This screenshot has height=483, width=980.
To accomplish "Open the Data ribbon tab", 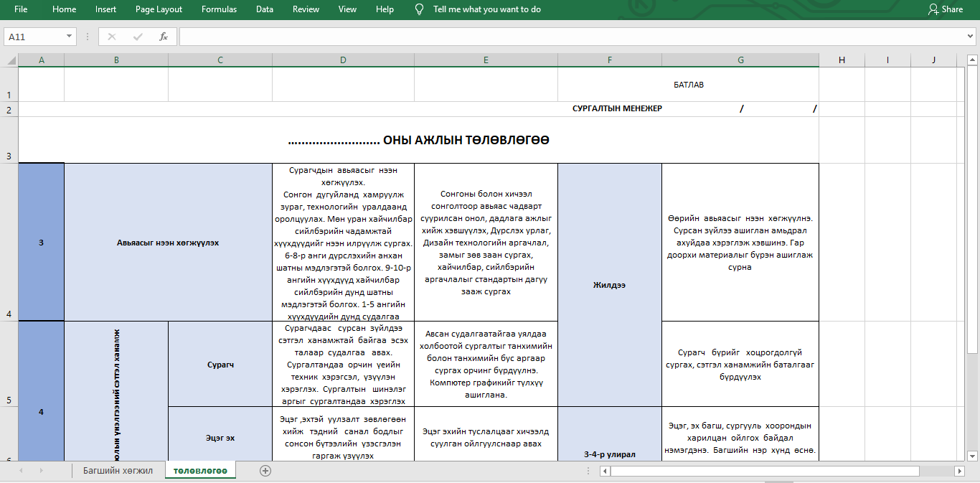I will click(265, 9).
